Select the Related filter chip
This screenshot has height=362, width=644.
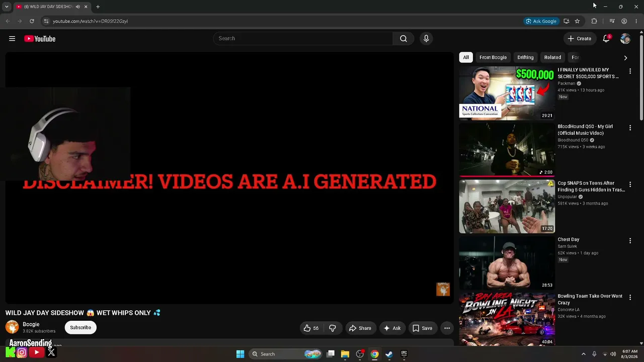click(552, 57)
